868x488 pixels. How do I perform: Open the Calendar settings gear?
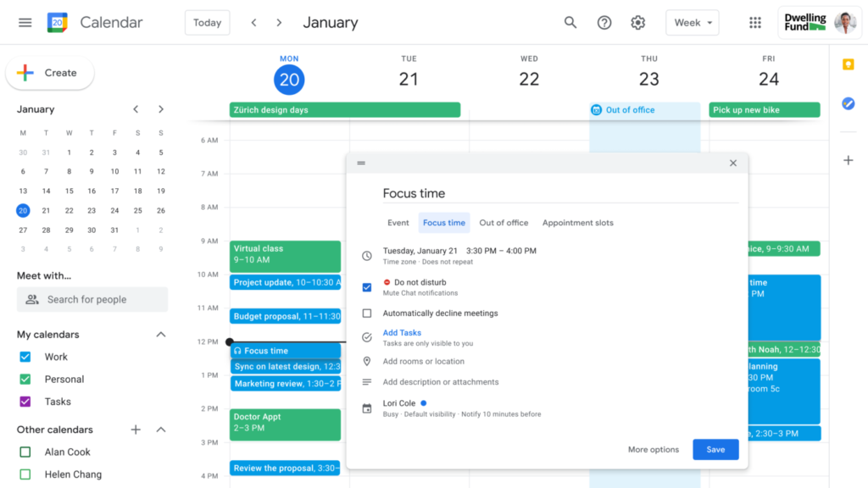pos(637,22)
